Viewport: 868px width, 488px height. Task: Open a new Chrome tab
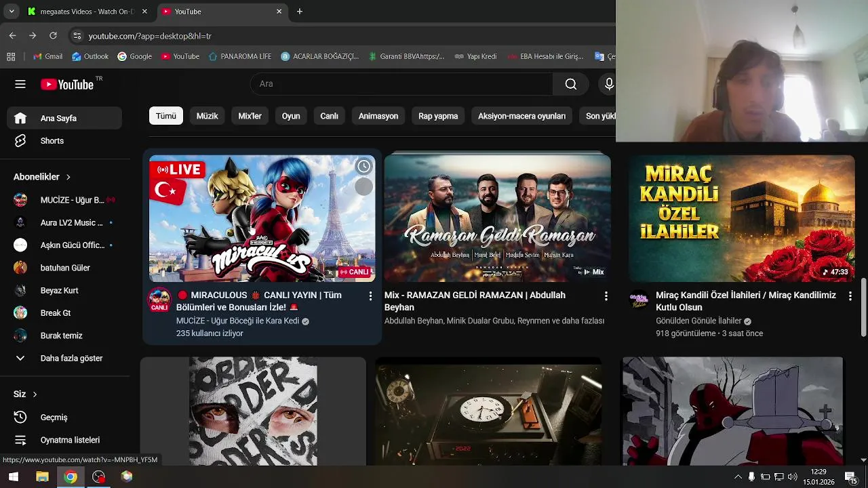[x=300, y=12]
